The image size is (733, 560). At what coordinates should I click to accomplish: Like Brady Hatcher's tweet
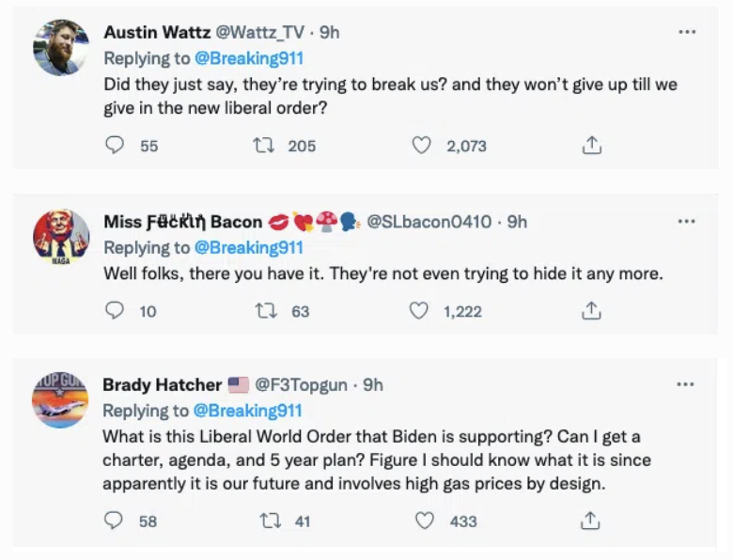[x=426, y=520]
